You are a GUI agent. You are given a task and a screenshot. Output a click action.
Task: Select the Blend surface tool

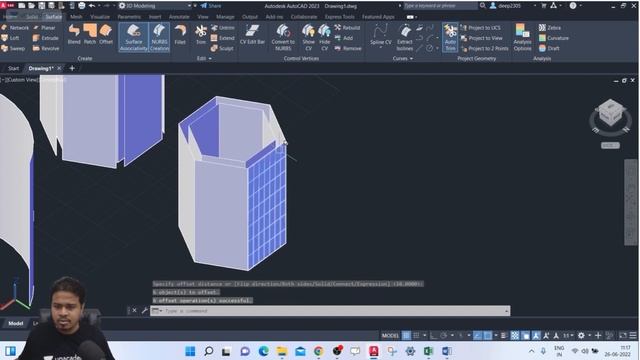click(74, 34)
